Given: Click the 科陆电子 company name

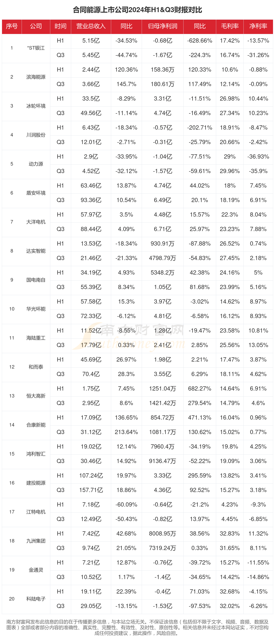Looking at the screenshot, I should 36,599.
